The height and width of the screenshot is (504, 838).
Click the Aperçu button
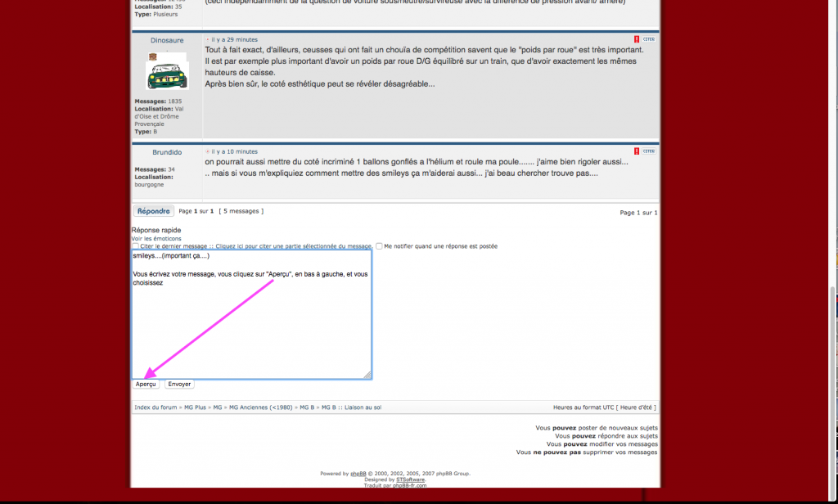point(146,385)
